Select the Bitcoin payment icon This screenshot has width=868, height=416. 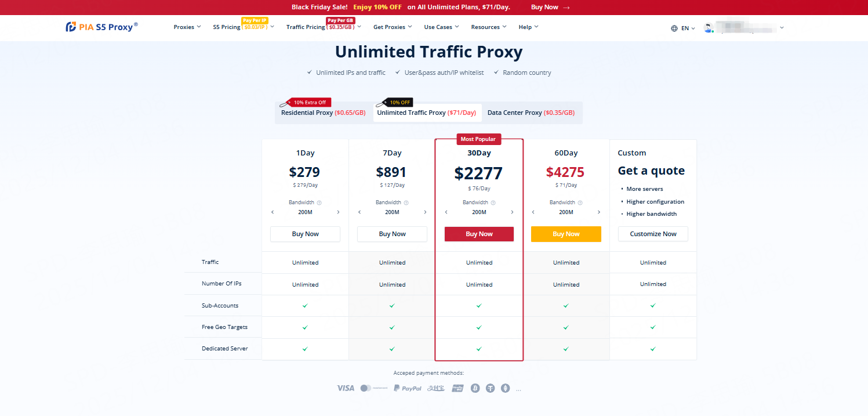[x=475, y=388]
